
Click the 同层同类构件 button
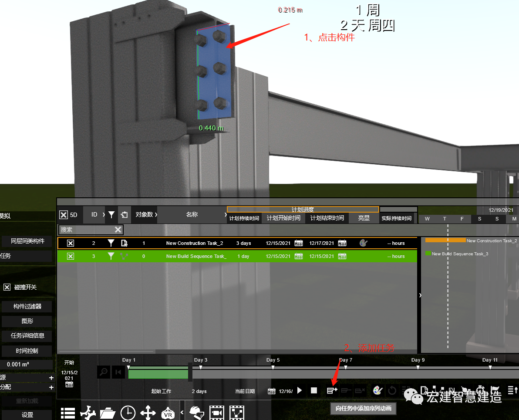pos(27,241)
